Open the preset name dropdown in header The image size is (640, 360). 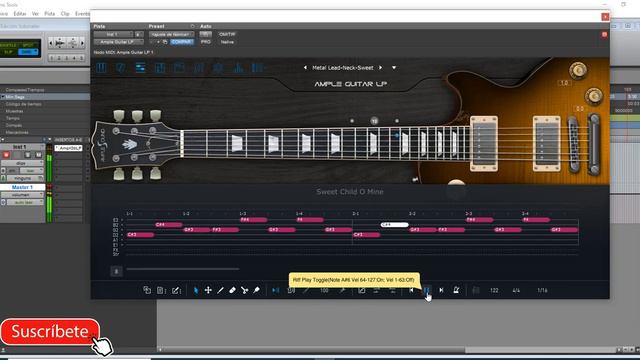coord(171,34)
